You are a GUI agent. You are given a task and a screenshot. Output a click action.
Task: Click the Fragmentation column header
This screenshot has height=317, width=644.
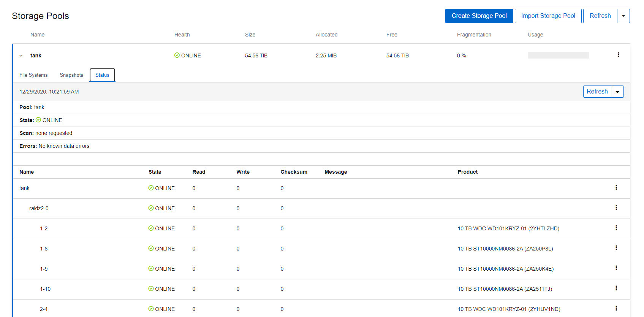point(474,35)
